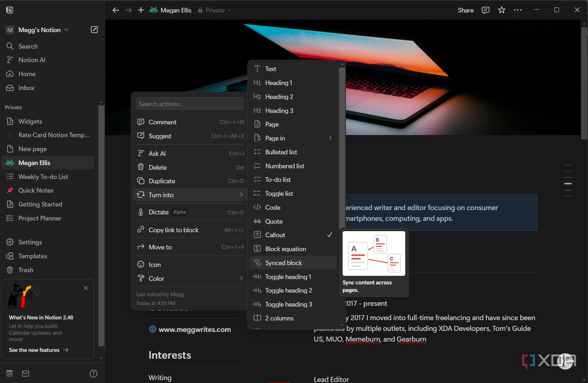The image size is (588, 383).
Task: Click the Synced block preview thumbnail
Action: (x=374, y=253)
